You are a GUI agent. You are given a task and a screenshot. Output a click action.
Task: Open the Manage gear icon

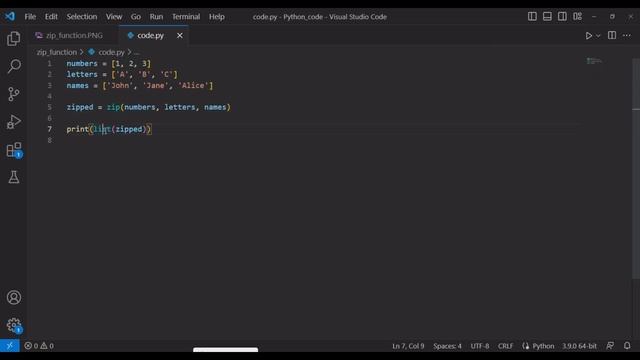pyautogui.click(x=13, y=325)
